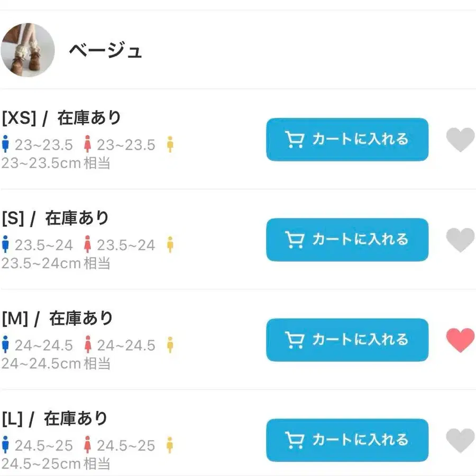Favorite the S size with the grey heart
476x476 pixels.
[x=460, y=240]
